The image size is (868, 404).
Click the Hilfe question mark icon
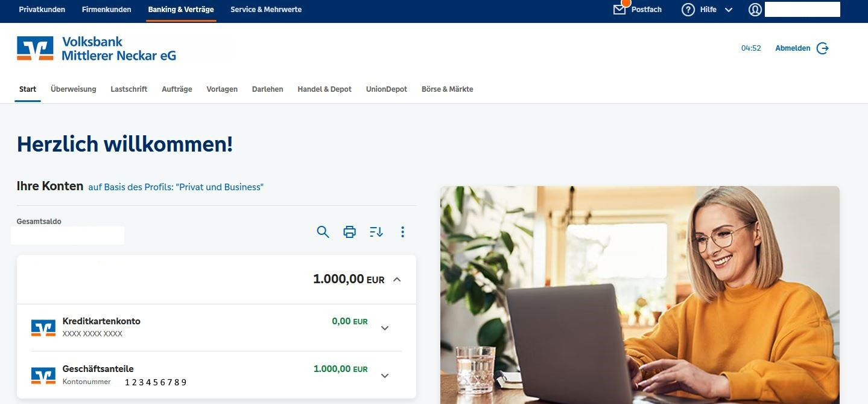(688, 10)
